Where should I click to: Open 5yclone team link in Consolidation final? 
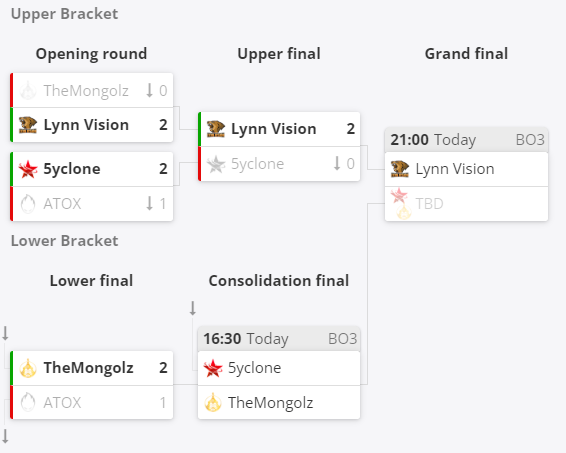click(x=254, y=368)
